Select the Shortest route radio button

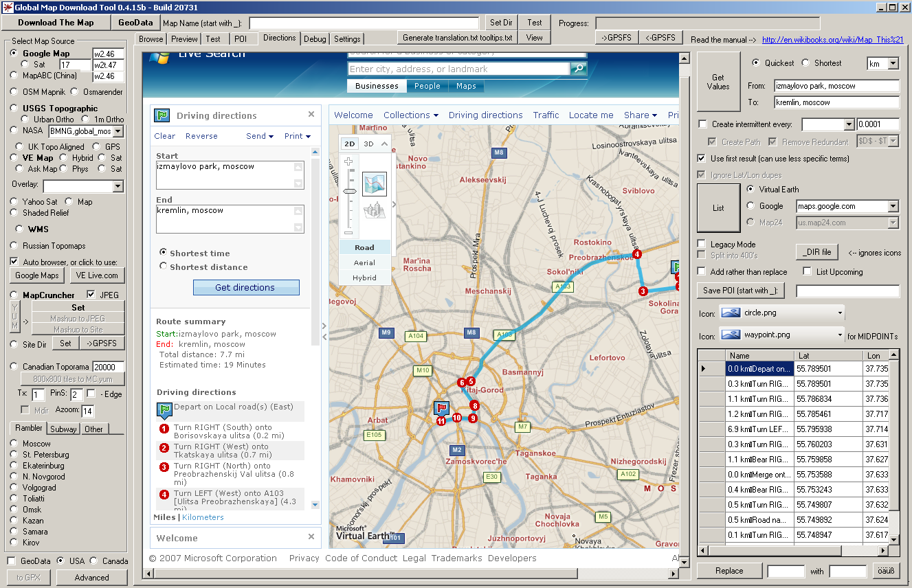[804, 63]
